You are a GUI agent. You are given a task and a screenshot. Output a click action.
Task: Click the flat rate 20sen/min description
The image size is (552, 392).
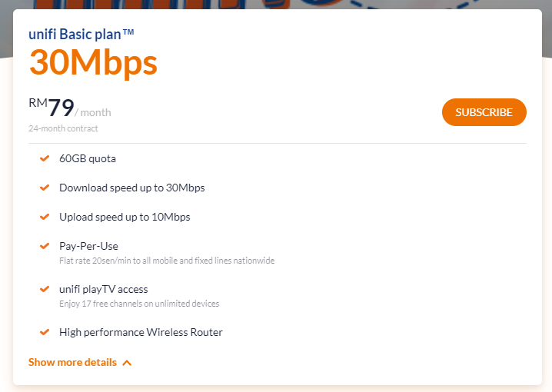(x=167, y=261)
